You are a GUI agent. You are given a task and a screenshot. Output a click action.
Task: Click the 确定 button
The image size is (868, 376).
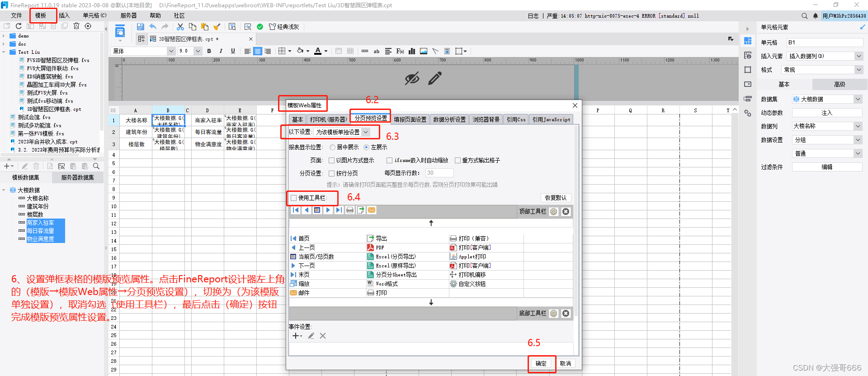[x=541, y=363]
